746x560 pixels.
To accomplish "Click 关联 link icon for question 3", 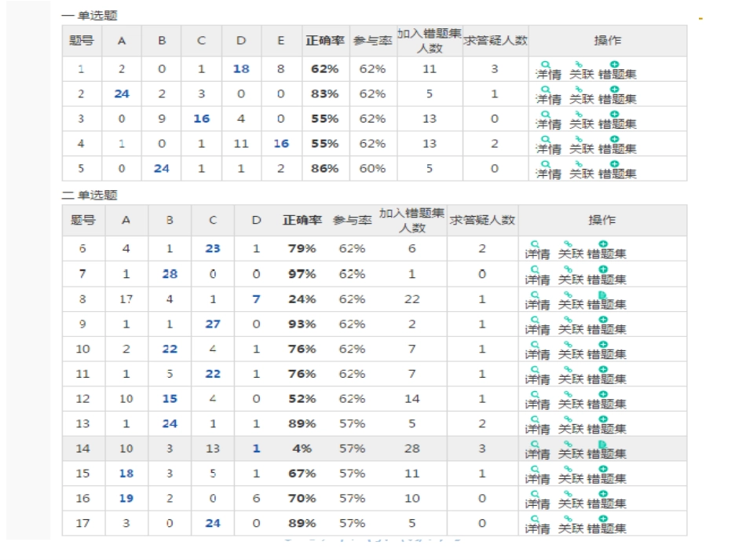I will 579,114.
